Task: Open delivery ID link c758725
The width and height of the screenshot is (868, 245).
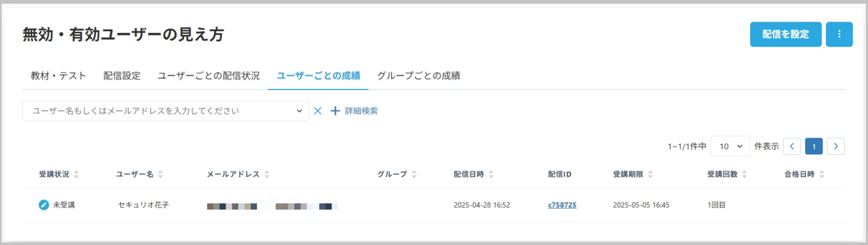Action: tap(562, 205)
